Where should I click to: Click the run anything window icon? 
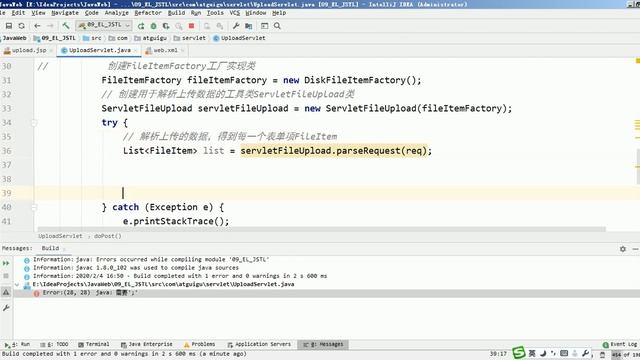tap(264, 26)
